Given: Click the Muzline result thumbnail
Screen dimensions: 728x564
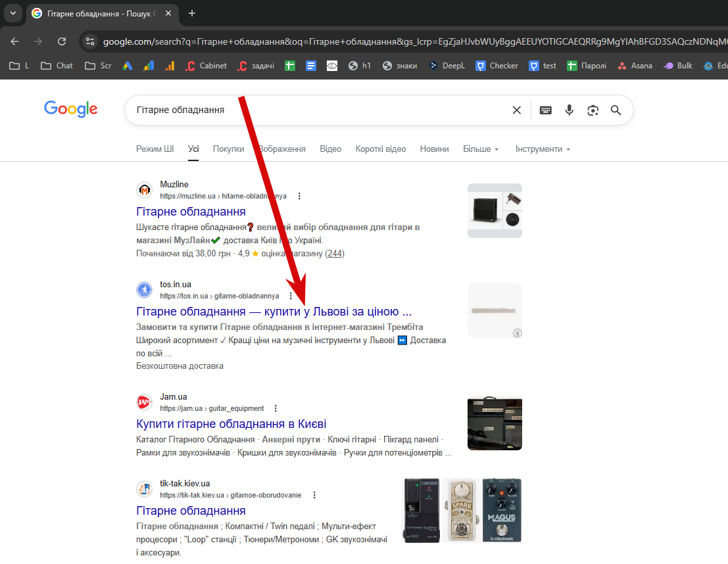Looking at the screenshot, I should pos(495,211).
